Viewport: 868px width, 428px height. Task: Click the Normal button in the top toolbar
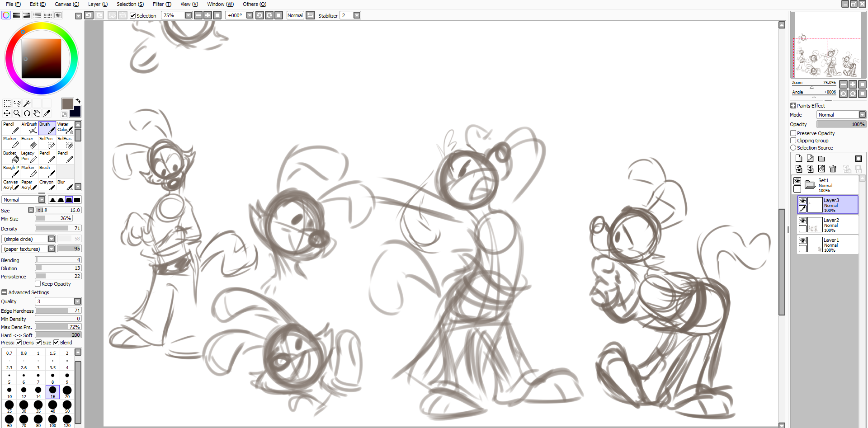[x=295, y=15]
